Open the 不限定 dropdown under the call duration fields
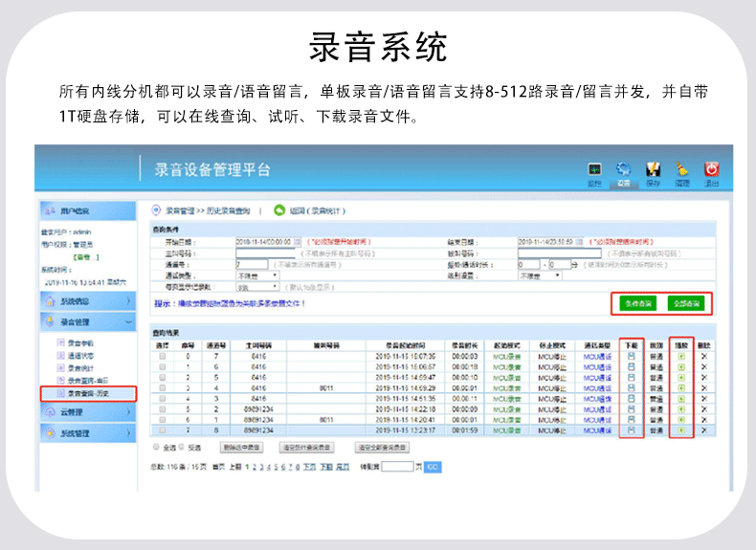 540,275
